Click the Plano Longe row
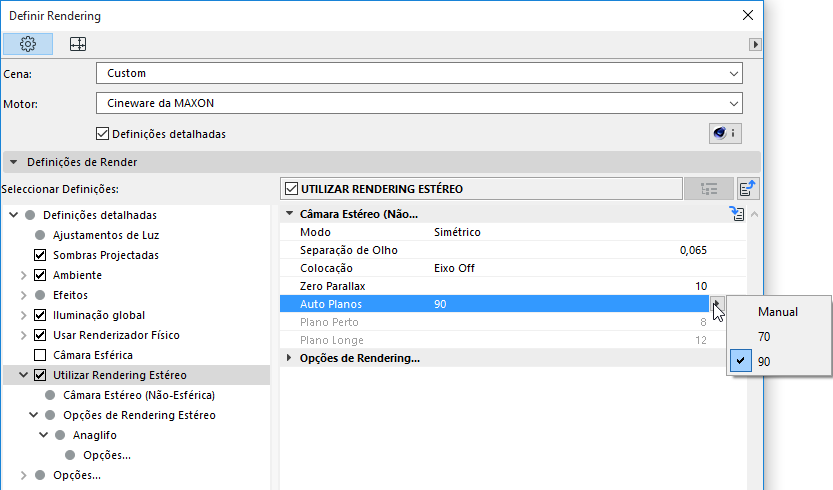833x490 pixels. point(513,340)
